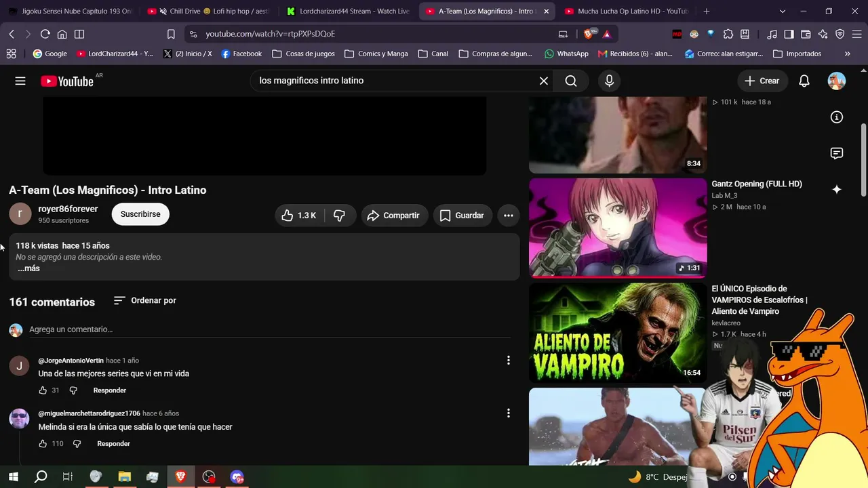Viewport: 868px width, 488px height.
Task: Focus the Agrega un comentario field
Action: (x=270, y=329)
